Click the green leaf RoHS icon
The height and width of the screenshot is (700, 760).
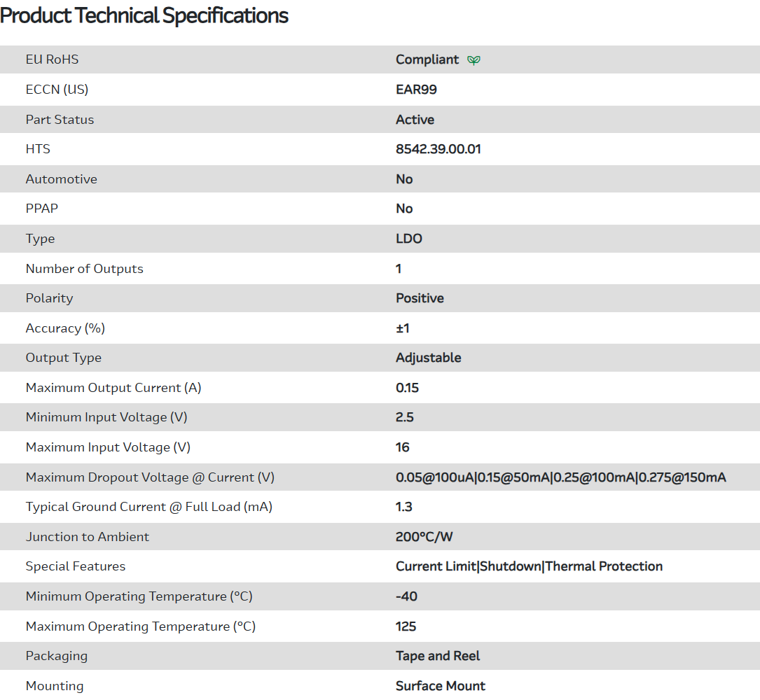click(474, 60)
